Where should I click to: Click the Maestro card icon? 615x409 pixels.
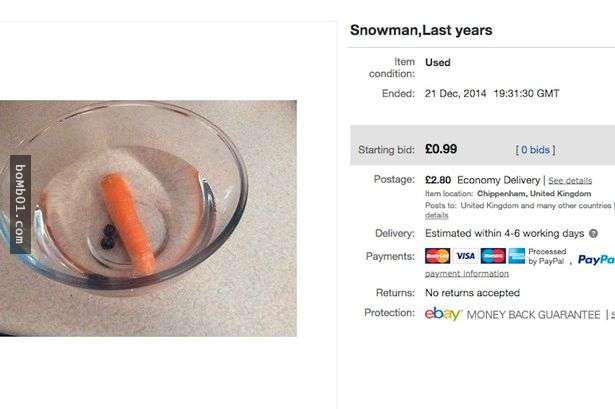(x=492, y=255)
